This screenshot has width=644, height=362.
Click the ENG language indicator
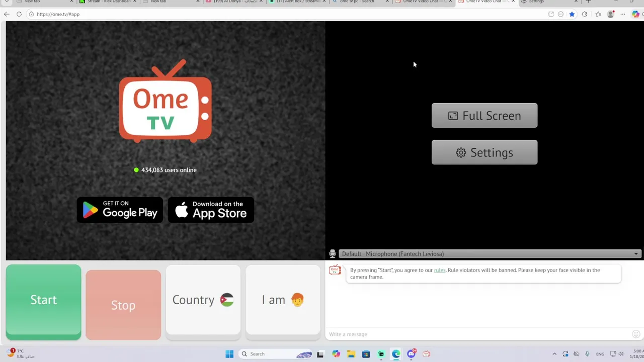click(x=600, y=354)
